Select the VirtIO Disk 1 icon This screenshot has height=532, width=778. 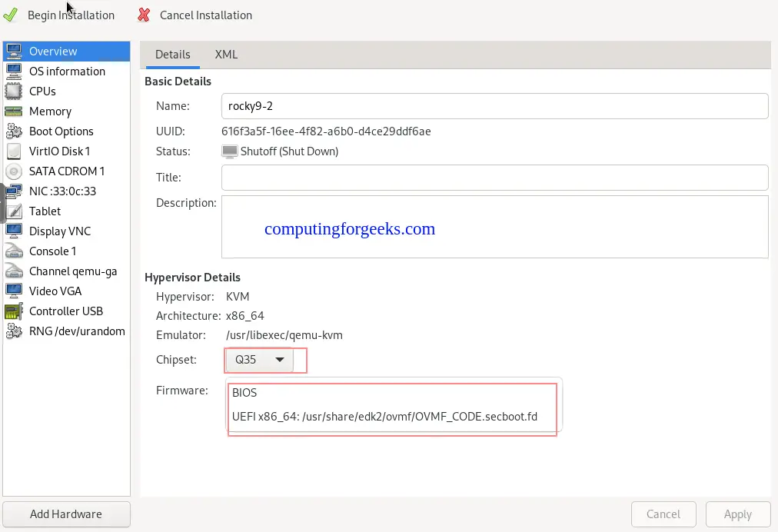[x=14, y=151]
